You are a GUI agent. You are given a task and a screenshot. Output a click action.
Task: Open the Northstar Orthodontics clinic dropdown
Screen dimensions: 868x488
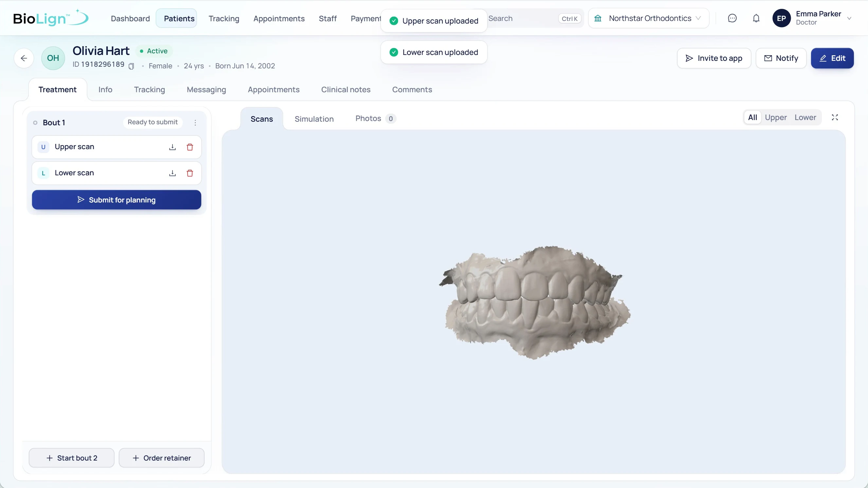click(x=649, y=18)
